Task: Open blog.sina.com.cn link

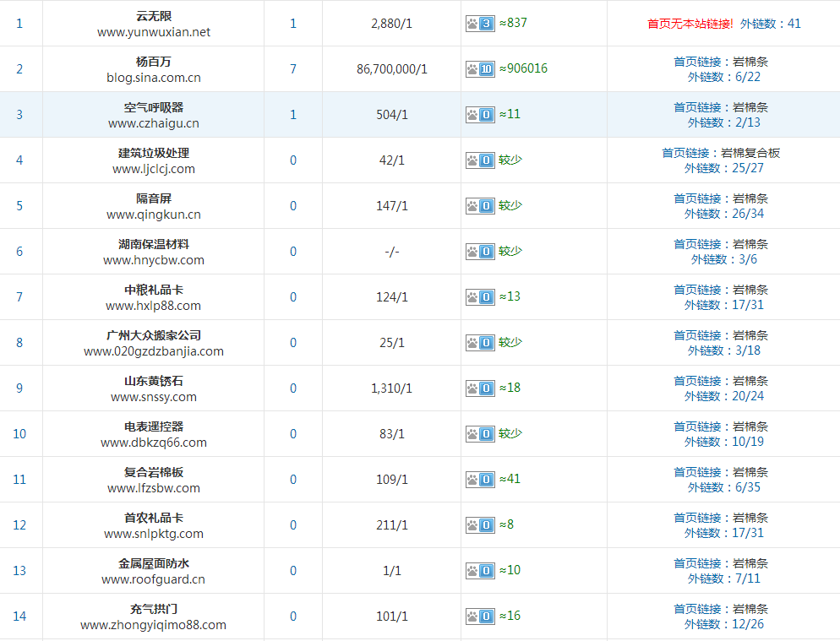Action: point(154,78)
